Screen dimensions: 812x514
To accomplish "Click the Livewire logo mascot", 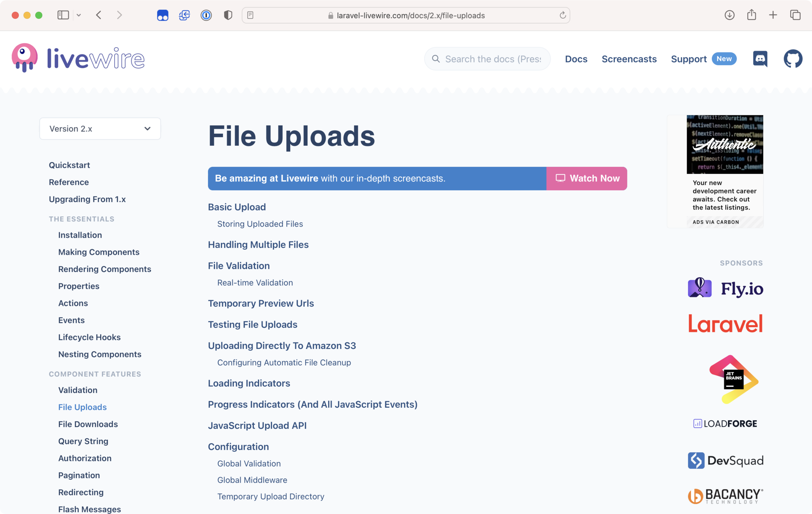I will [x=25, y=57].
